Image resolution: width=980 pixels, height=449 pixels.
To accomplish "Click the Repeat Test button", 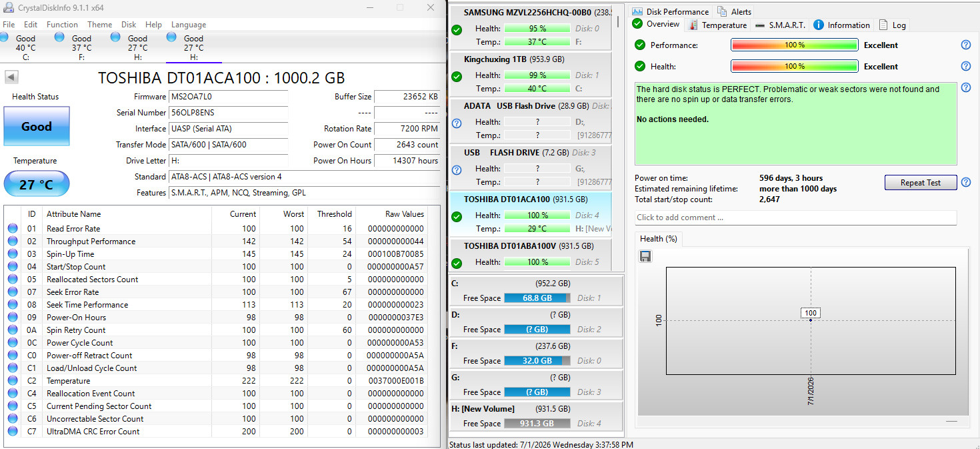I will [x=921, y=183].
